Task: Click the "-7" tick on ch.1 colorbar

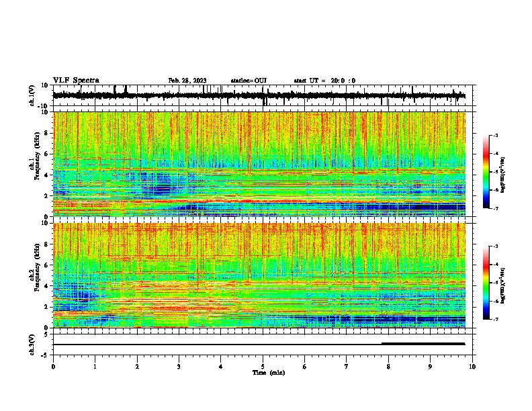Action: point(496,208)
